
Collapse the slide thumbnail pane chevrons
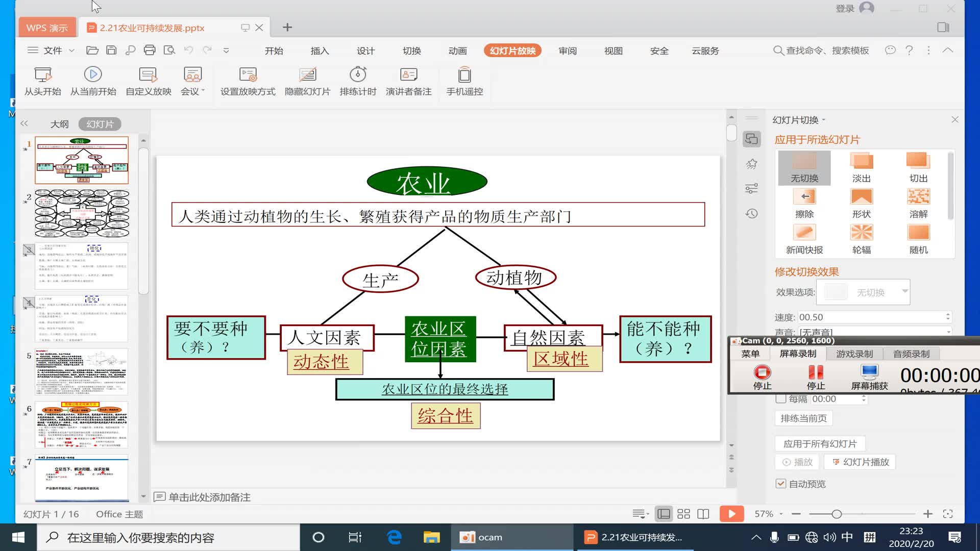[x=24, y=123]
